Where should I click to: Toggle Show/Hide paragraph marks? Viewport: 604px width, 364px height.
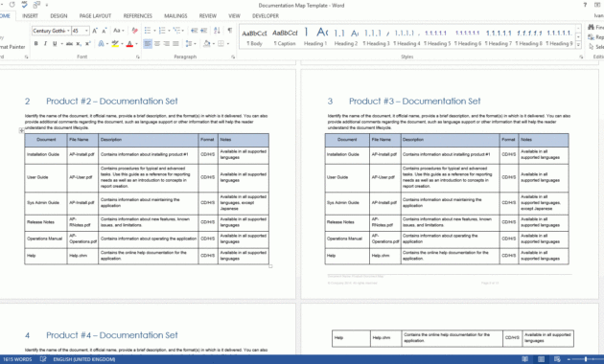point(230,31)
